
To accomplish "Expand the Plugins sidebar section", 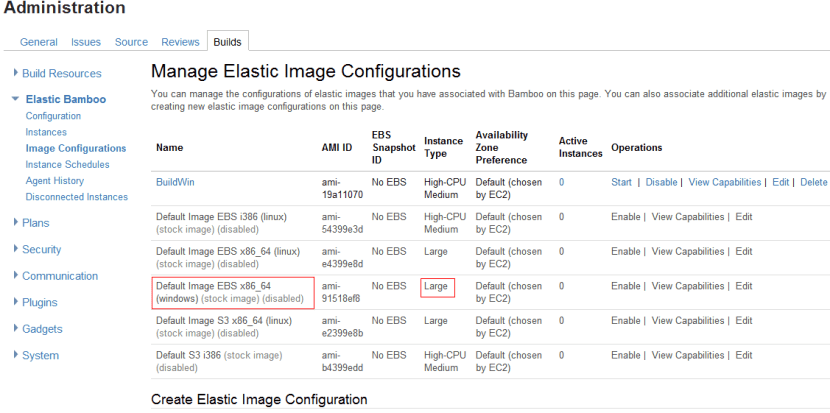I will (39, 302).
